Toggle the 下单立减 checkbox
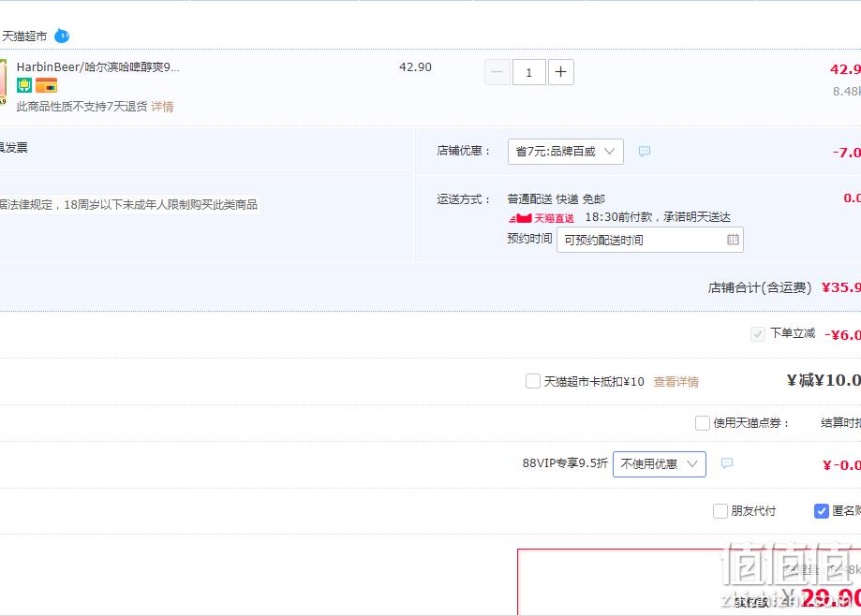 click(x=758, y=334)
